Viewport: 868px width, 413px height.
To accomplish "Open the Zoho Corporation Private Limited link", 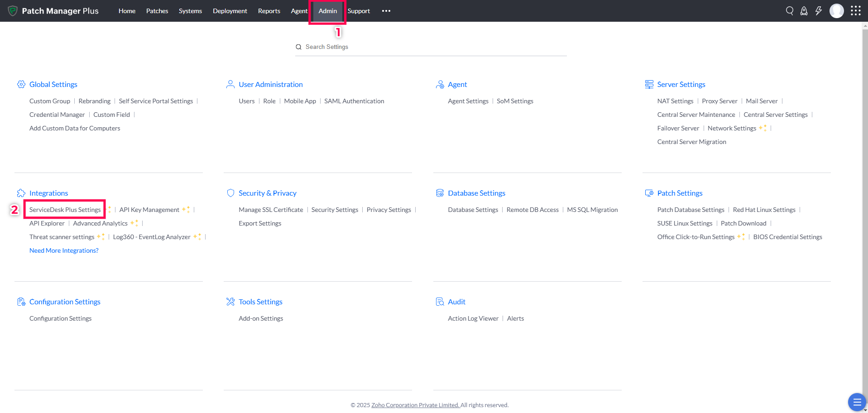I will pyautogui.click(x=415, y=405).
